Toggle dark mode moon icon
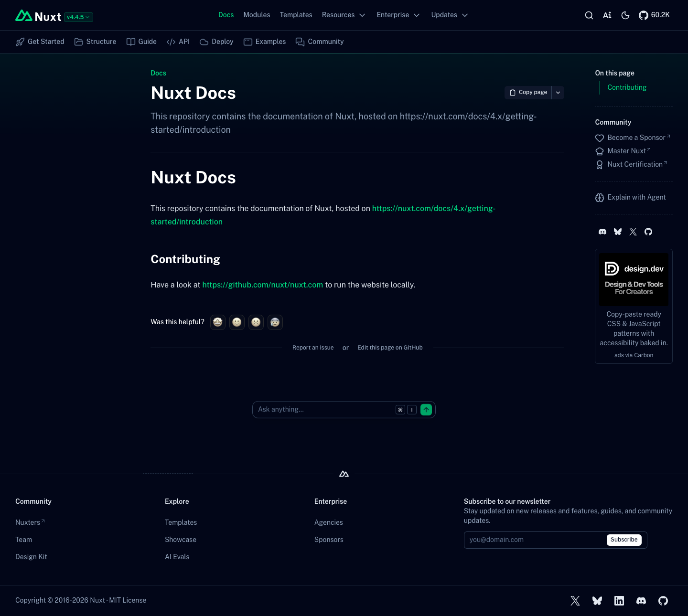 coord(625,15)
